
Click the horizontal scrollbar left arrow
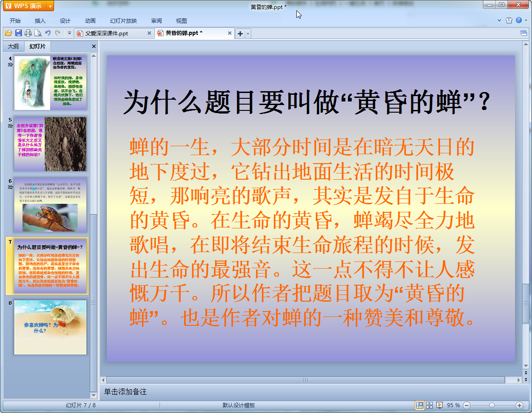[x=103, y=380]
